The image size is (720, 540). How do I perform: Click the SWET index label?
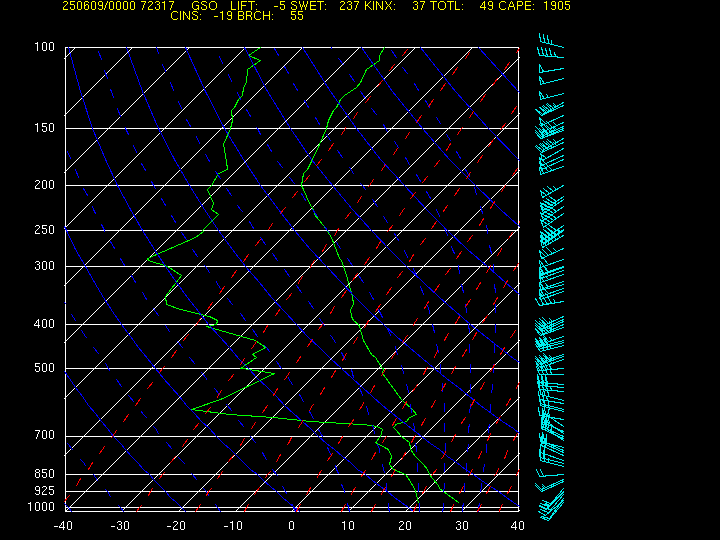pos(310,6)
